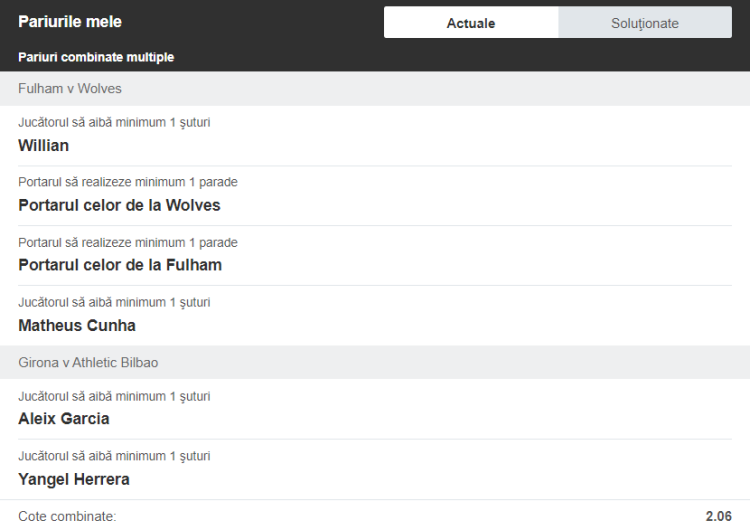Select the Willian player selection

(44, 145)
